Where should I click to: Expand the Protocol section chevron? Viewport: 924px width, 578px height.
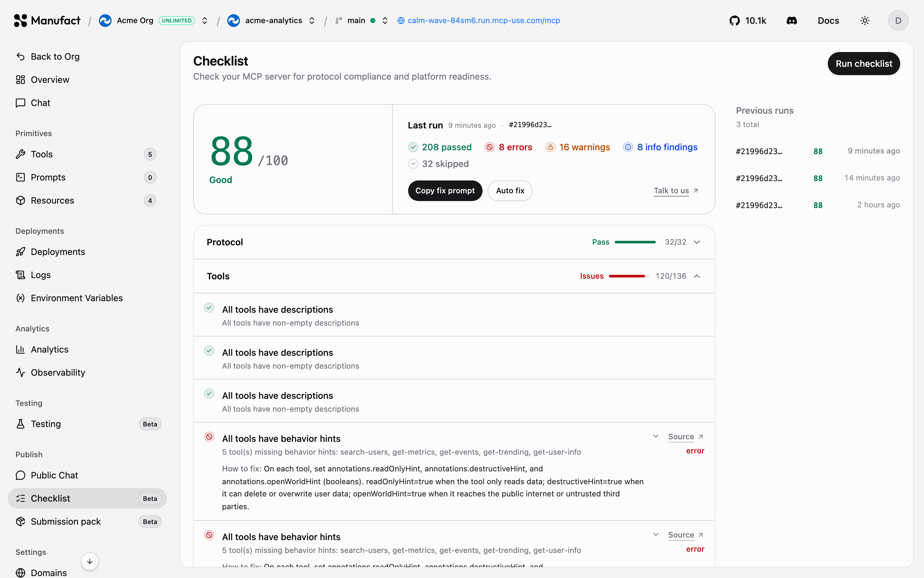[697, 242]
